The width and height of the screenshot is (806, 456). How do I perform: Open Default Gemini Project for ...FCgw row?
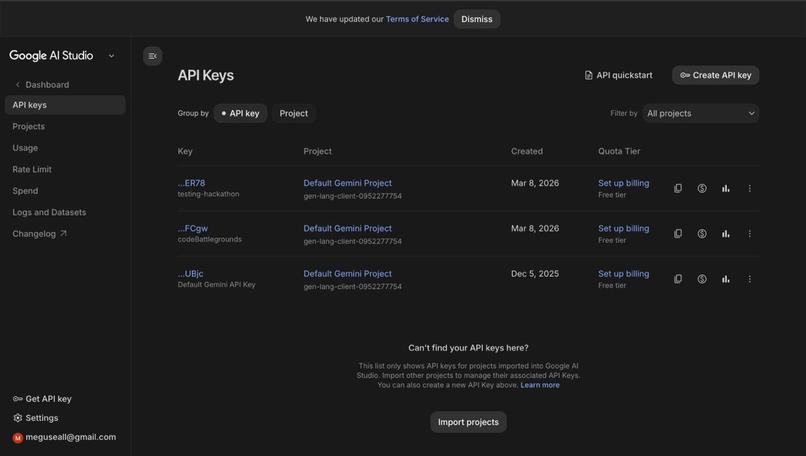click(x=347, y=228)
